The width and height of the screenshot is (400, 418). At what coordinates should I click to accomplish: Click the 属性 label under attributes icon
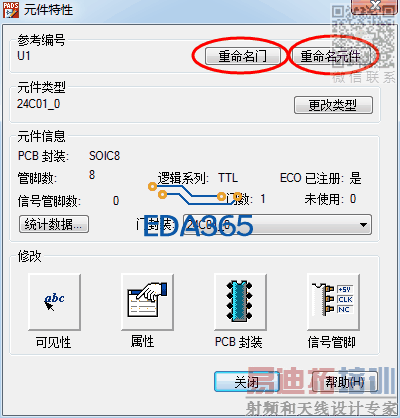click(x=142, y=342)
